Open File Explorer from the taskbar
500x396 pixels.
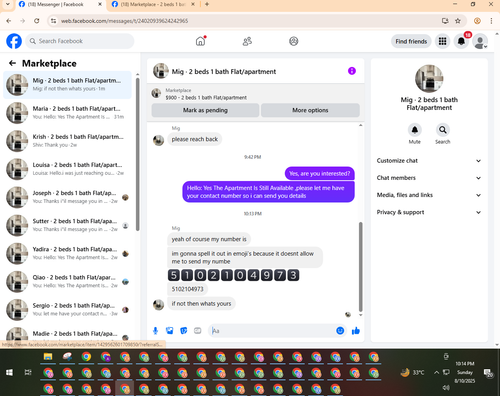[x=48, y=357]
